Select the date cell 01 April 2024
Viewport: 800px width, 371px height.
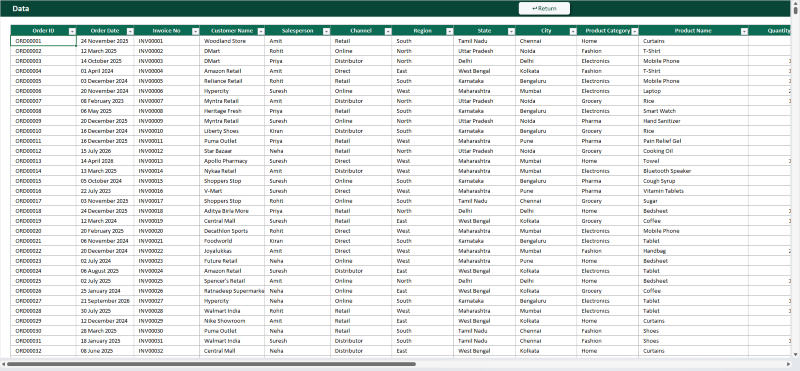[106, 71]
